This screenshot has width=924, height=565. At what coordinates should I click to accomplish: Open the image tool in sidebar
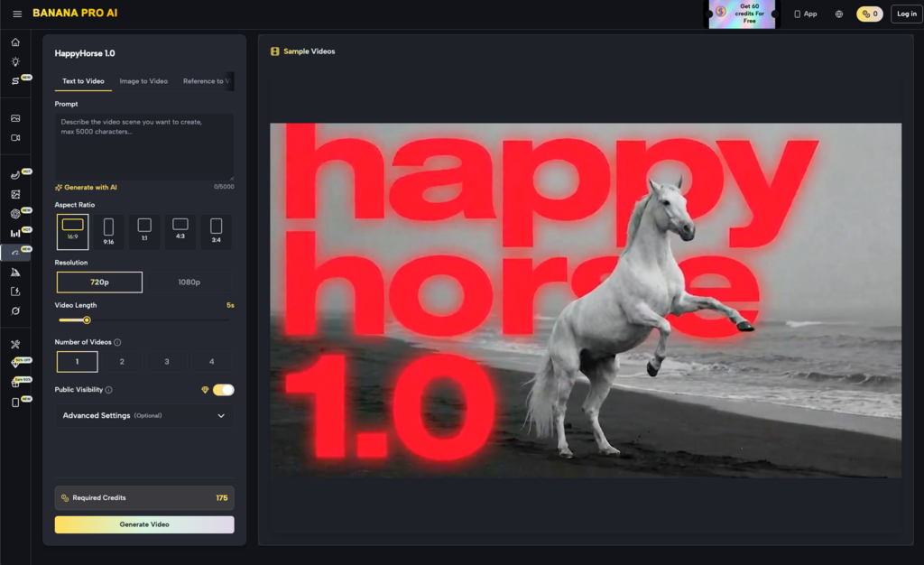point(15,118)
